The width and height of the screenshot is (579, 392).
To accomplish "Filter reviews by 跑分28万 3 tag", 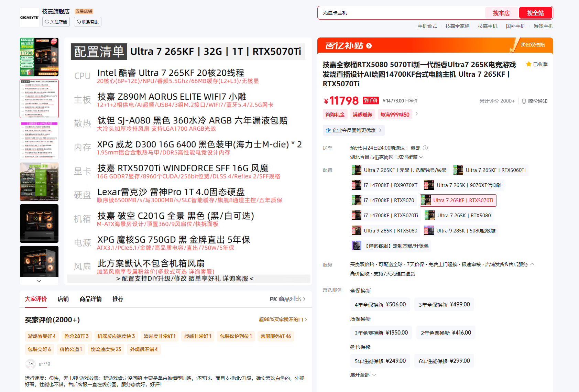I will click(77, 336).
